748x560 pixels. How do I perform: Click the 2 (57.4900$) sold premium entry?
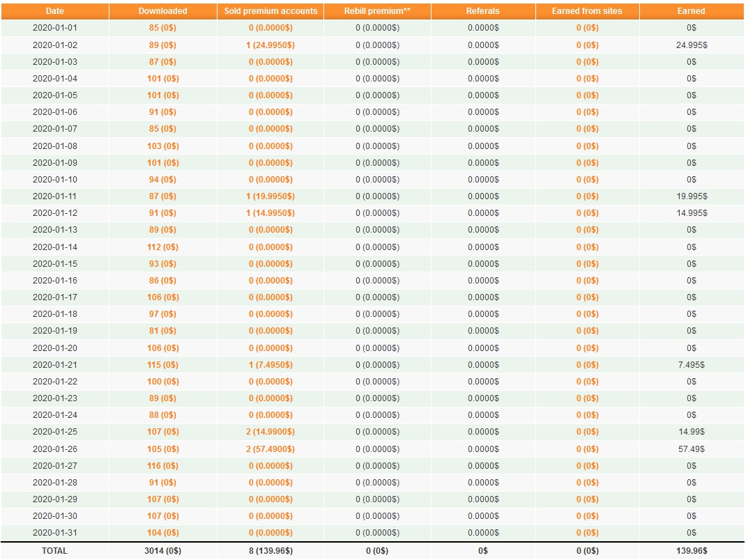point(270,449)
